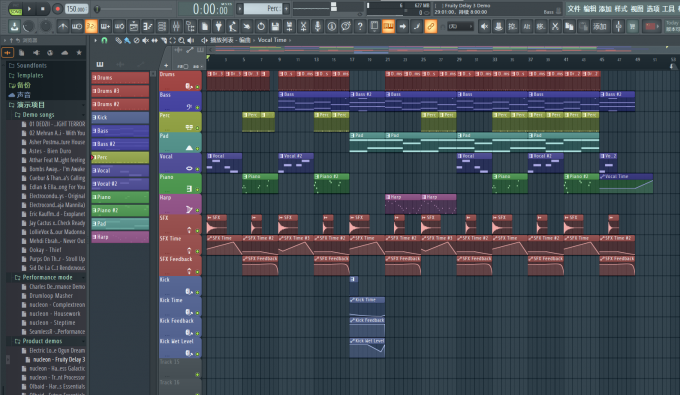The image size is (680, 395).
Task: Click the 150.000 tempo field
Action: (x=76, y=9)
